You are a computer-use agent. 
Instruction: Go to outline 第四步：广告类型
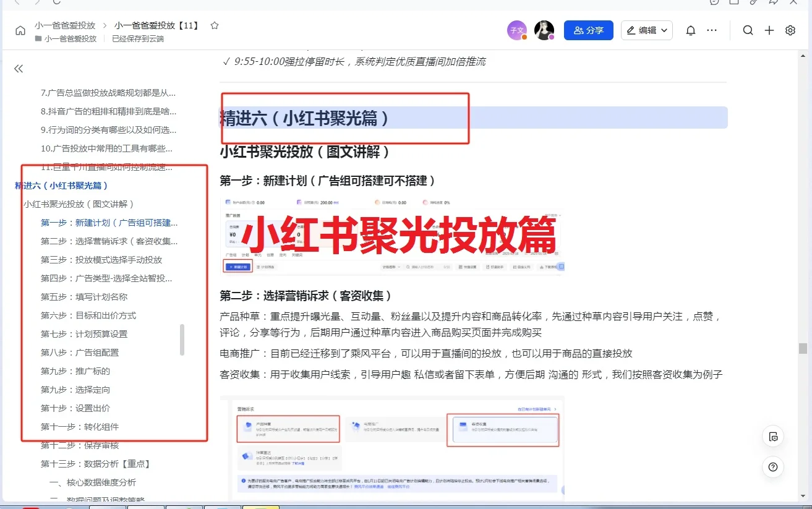tap(107, 278)
